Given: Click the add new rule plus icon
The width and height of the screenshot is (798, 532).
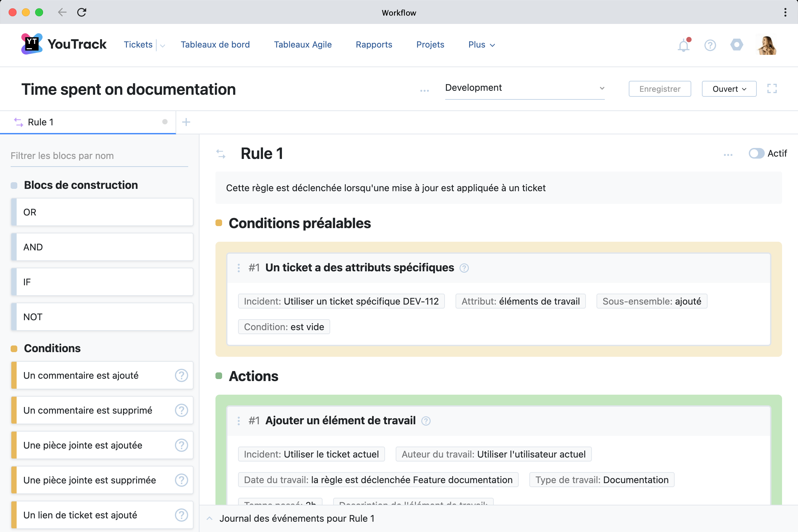Looking at the screenshot, I should click(186, 122).
